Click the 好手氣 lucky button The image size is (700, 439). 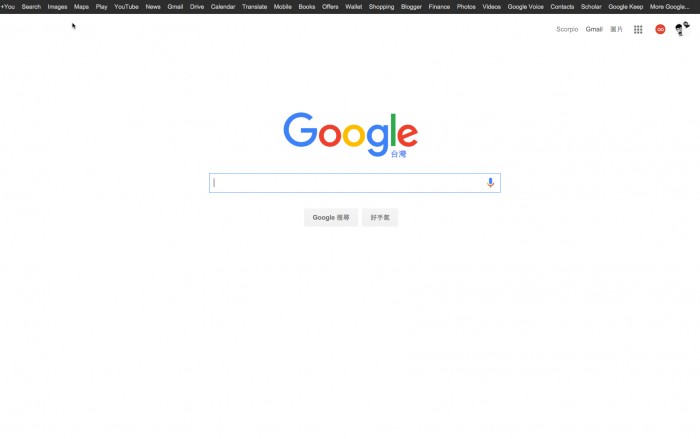click(380, 217)
